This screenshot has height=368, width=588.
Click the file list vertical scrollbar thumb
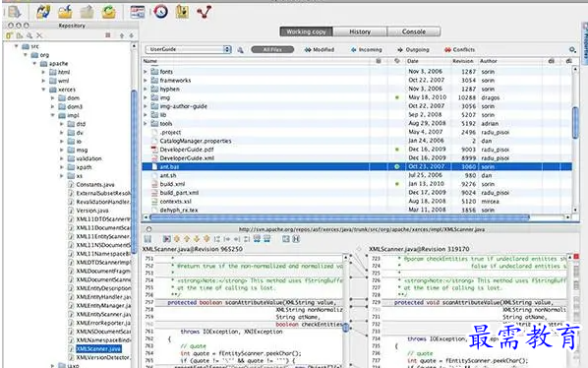[x=575, y=123]
